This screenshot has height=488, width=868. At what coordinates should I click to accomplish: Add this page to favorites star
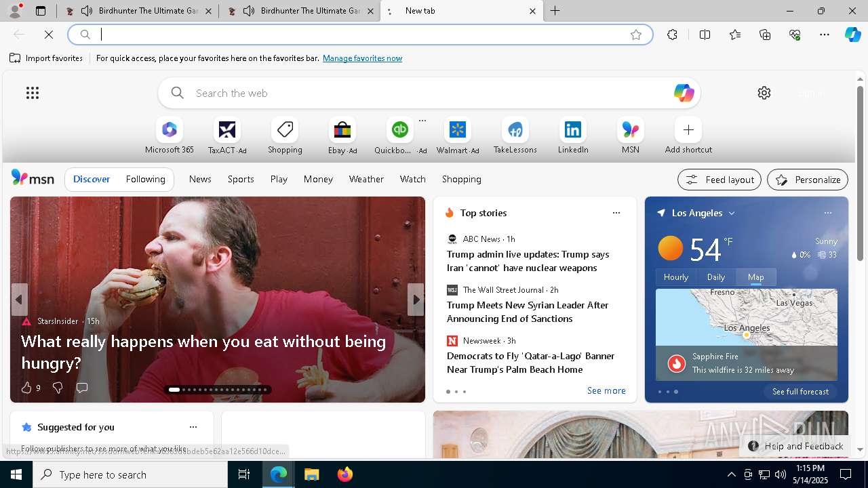click(636, 35)
